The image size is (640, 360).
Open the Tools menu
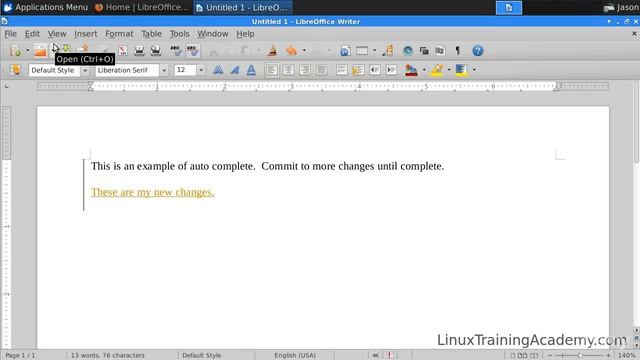coord(180,34)
